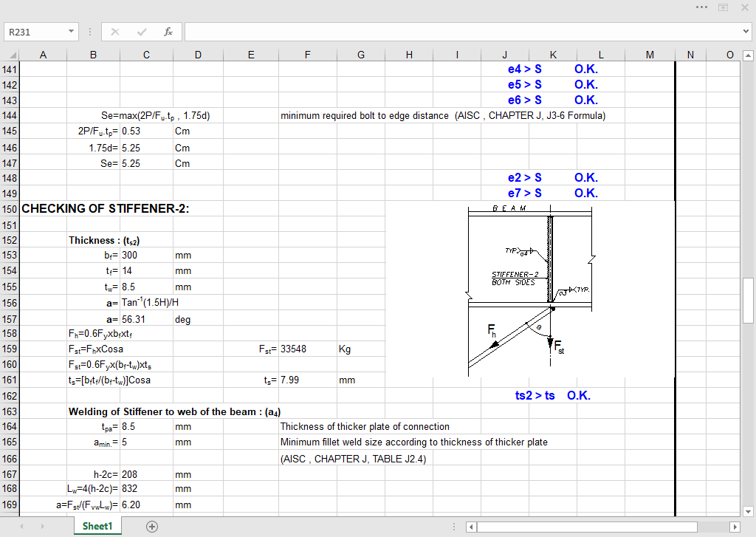Viewport: 756px width, 537px height.
Task: Click '(AISC , CHAPTER J, TABLE J2.4)' text
Action: pos(353,459)
